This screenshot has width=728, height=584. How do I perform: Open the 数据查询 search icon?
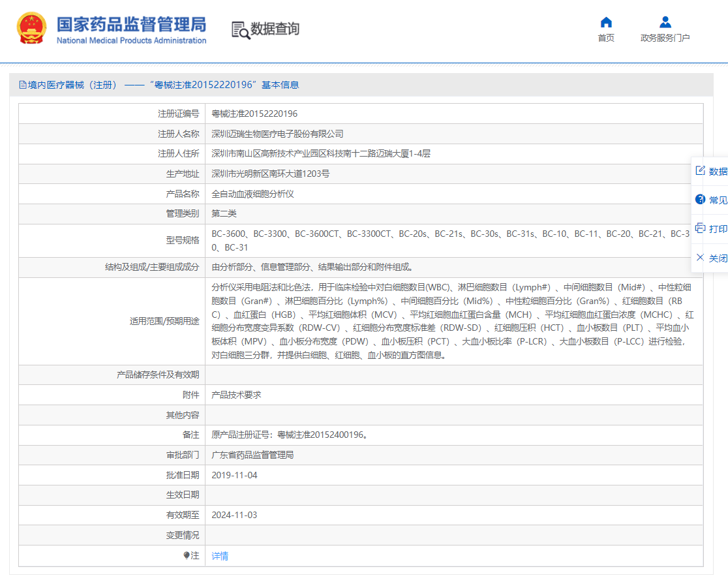(x=241, y=30)
